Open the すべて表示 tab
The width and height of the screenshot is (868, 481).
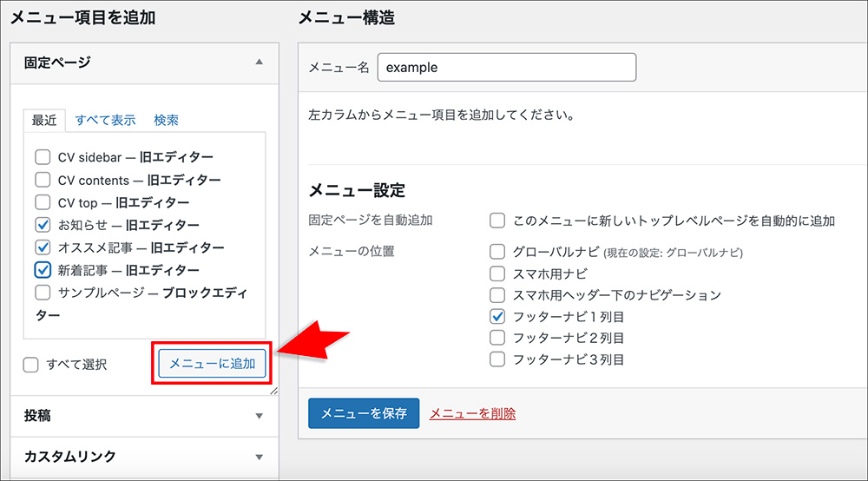point(105,120)
